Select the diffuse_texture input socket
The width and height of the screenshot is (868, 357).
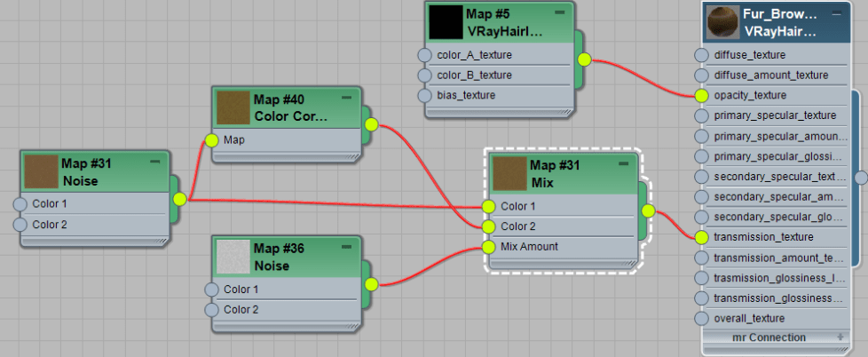point(701,55)
